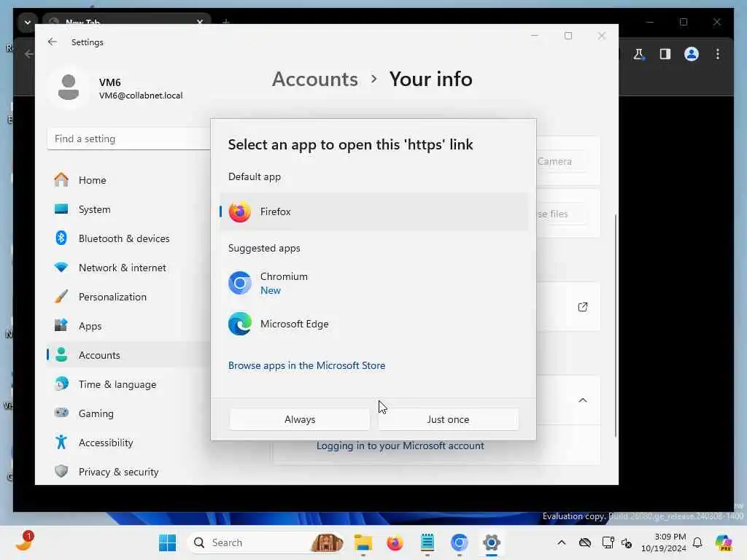Viewport: 747px width, 560px height.
Task: Click the Always button
Action: pos(300,419)
